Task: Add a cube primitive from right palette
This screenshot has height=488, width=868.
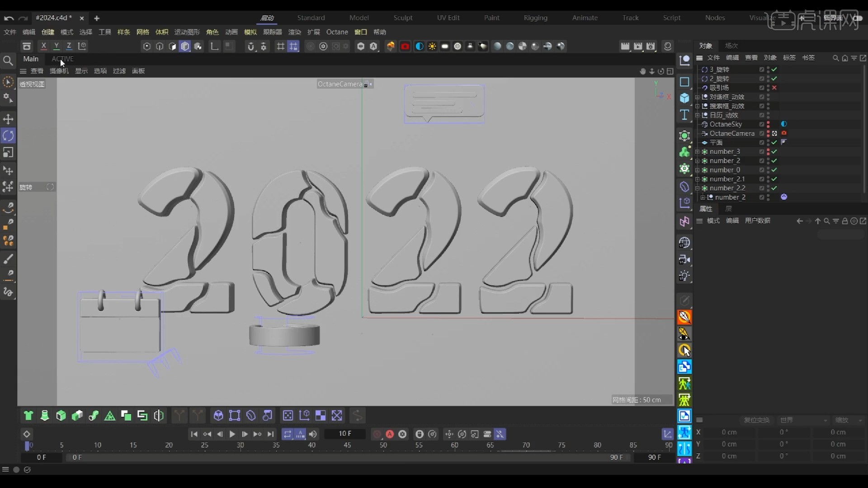Action: click(x=684, y=98)
